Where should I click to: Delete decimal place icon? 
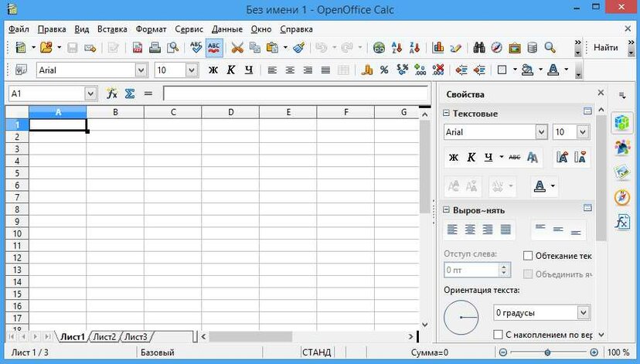click(438, 70)
